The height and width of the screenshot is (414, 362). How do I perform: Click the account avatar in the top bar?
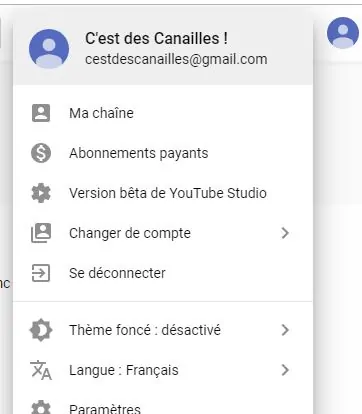click(x=343, y=33)
